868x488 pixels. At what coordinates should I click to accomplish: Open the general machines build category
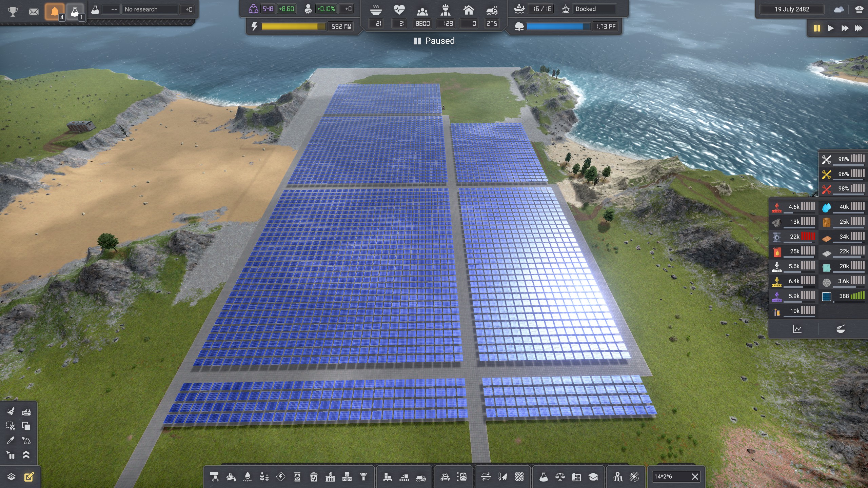tap(214, 477)
